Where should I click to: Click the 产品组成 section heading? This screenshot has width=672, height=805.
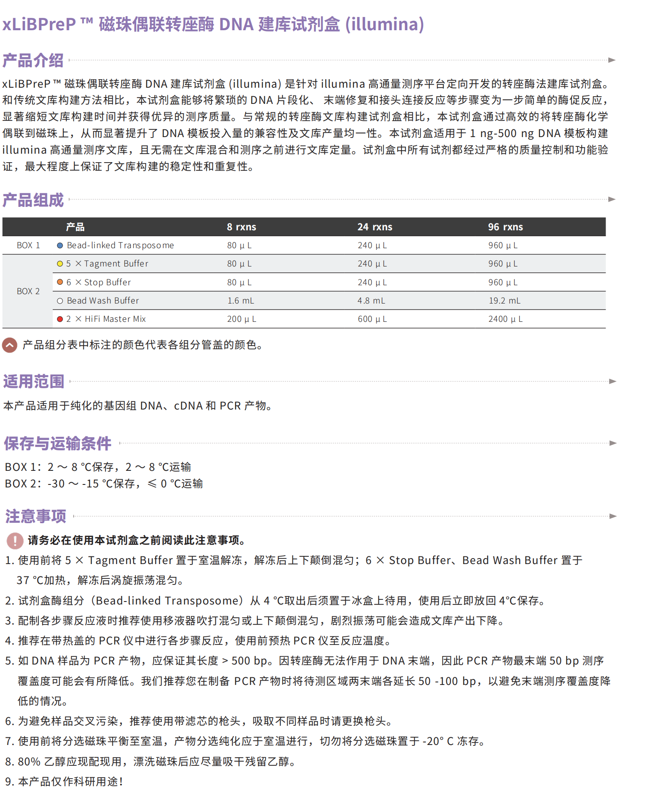33,200
